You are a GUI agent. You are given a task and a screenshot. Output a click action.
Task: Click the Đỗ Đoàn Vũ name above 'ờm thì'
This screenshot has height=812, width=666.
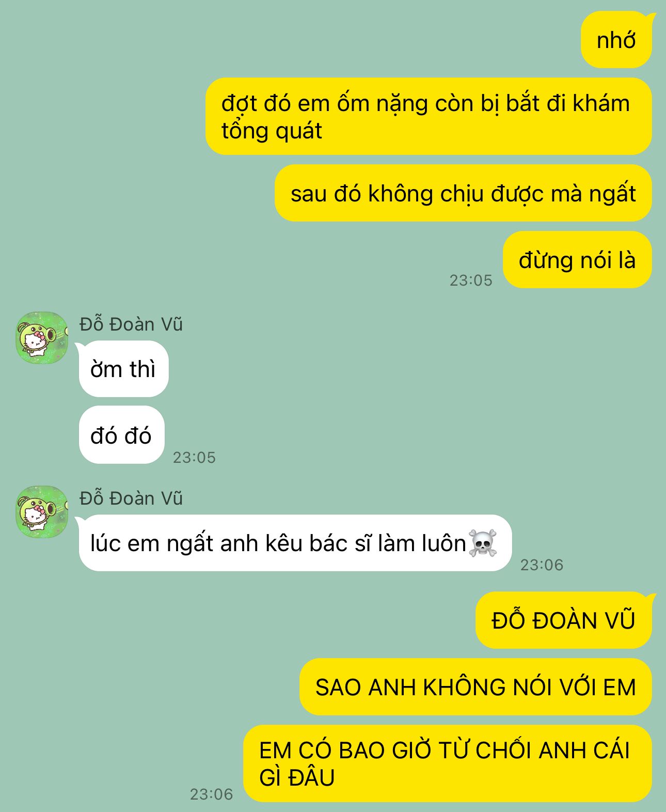coord(131,324)
